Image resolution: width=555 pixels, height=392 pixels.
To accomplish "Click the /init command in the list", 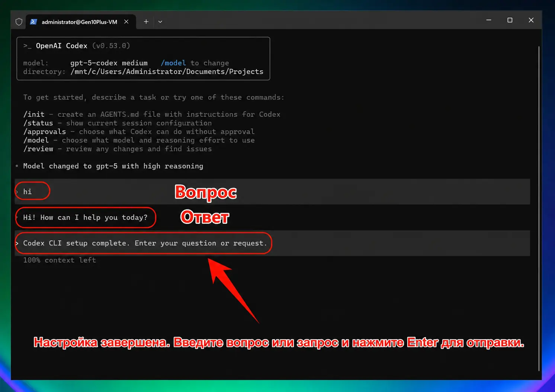I will [x=34, y=114].
